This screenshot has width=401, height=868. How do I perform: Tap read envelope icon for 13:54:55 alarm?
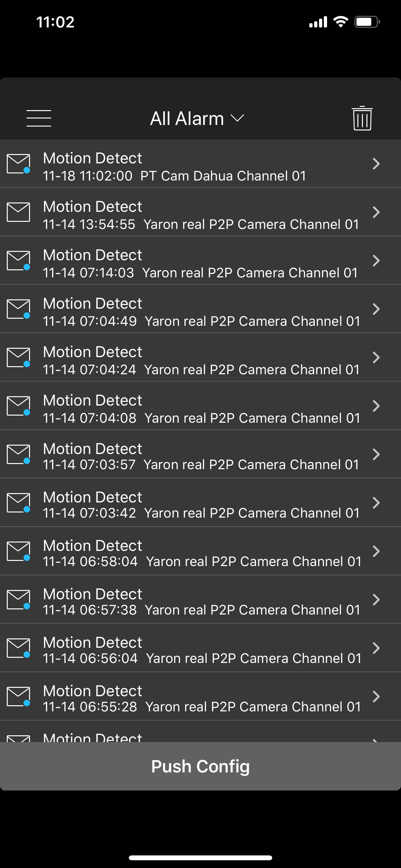point(18,212)
